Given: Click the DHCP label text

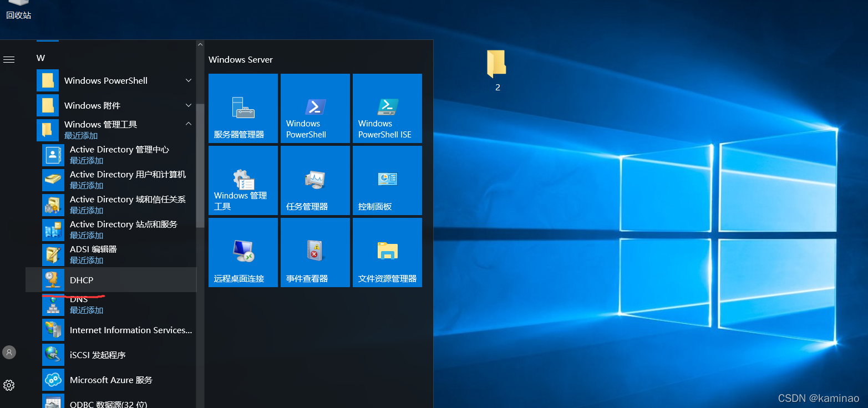Looking at the screenshot, I should 82,280.
